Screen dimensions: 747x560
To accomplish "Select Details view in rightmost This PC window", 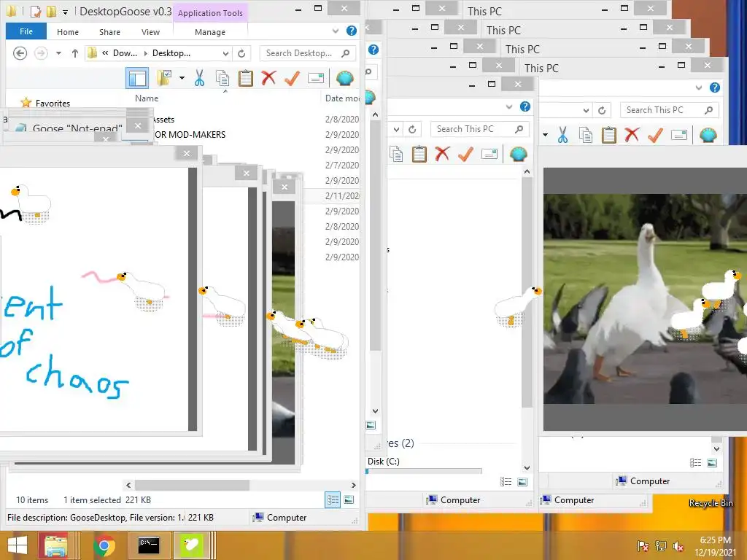I will [x=695, y=463].
